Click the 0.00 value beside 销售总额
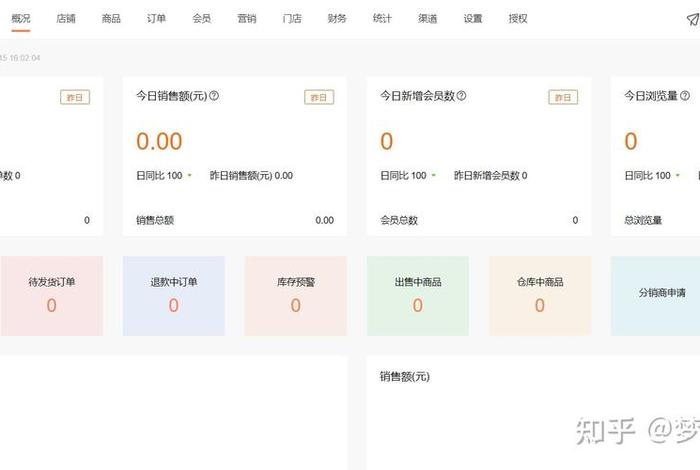The image size is (700, 470). pos(325,220)
